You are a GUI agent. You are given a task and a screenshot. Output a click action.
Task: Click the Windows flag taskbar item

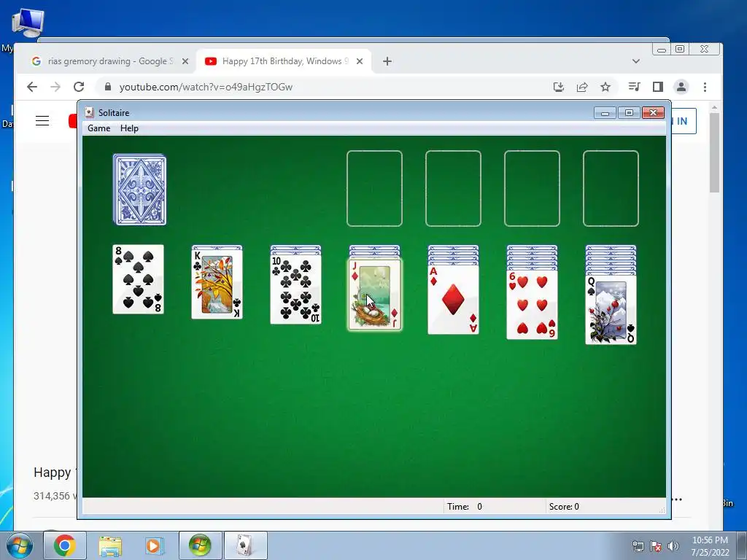pyautogui.click(x=200, y=545)
